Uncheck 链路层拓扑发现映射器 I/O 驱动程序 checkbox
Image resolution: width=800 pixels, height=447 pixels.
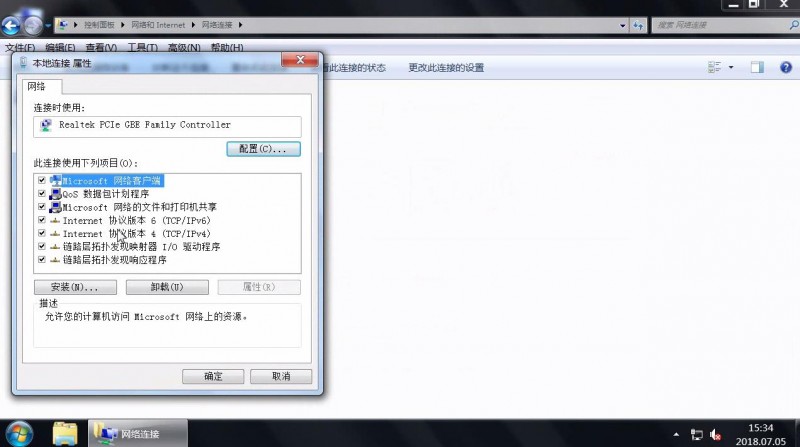coord(42,246)
